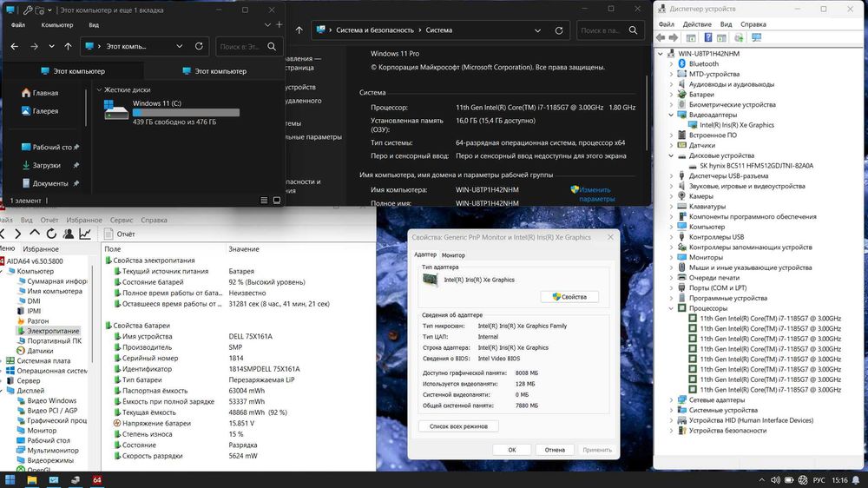Click Отмена in adapter properties dialog
Screen dimensions: 868x488
(555, 450)
